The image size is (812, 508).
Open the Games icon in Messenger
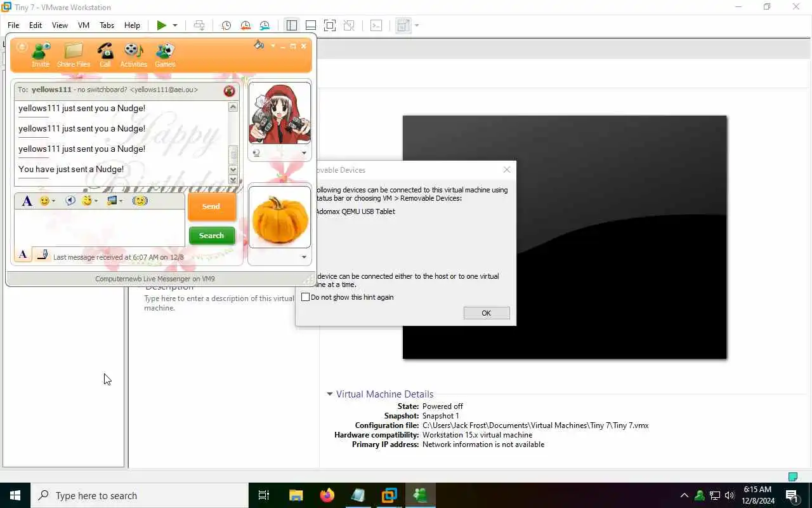[x=165, y=55]
